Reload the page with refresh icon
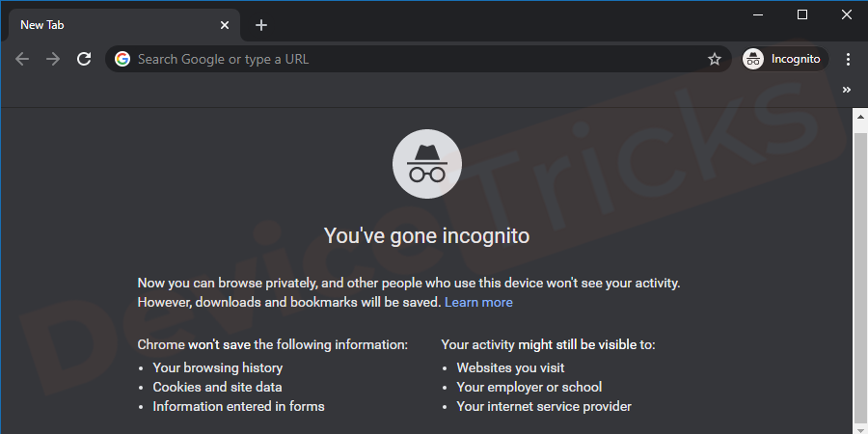The height and width of the screenshot is (434, 868). pos(84,59)
